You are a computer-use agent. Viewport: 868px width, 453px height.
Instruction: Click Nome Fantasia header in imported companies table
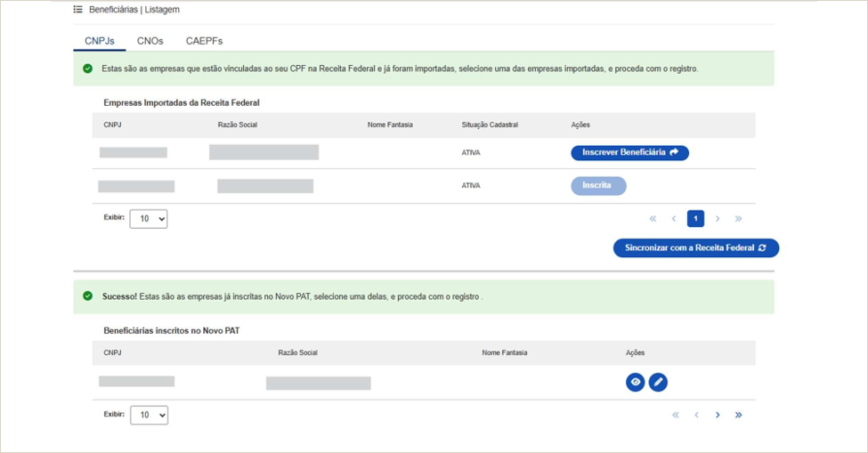tap(390, 125)
